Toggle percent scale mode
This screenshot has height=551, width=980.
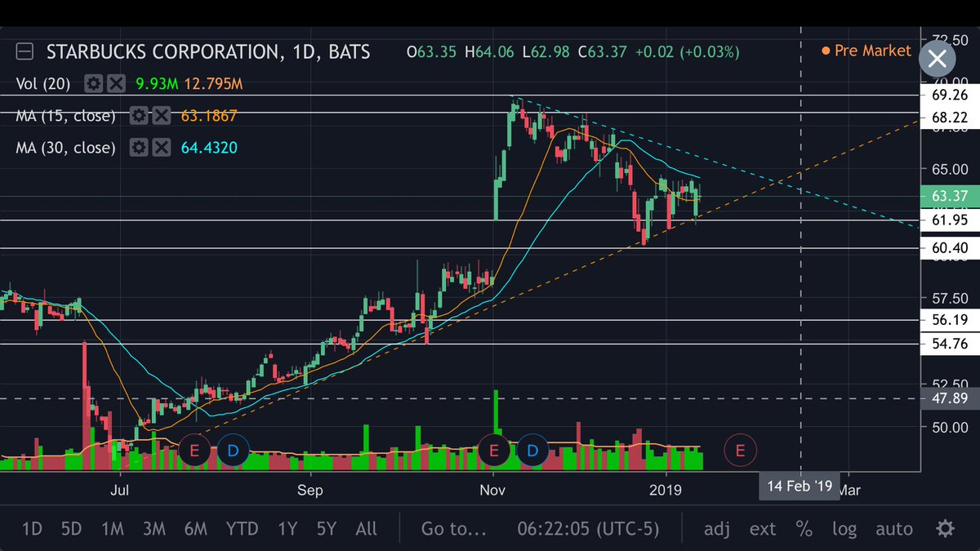(x=804, y=529)
